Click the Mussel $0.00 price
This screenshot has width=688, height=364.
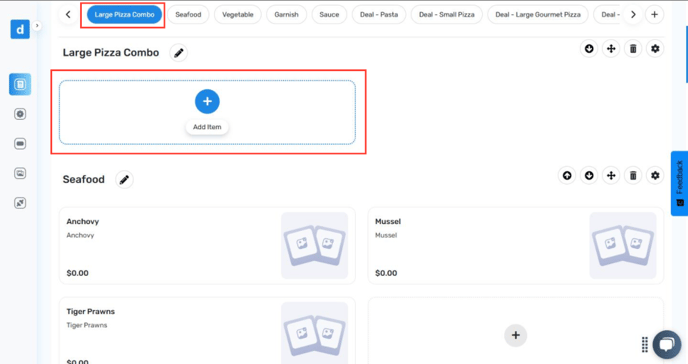coord(386,273)
